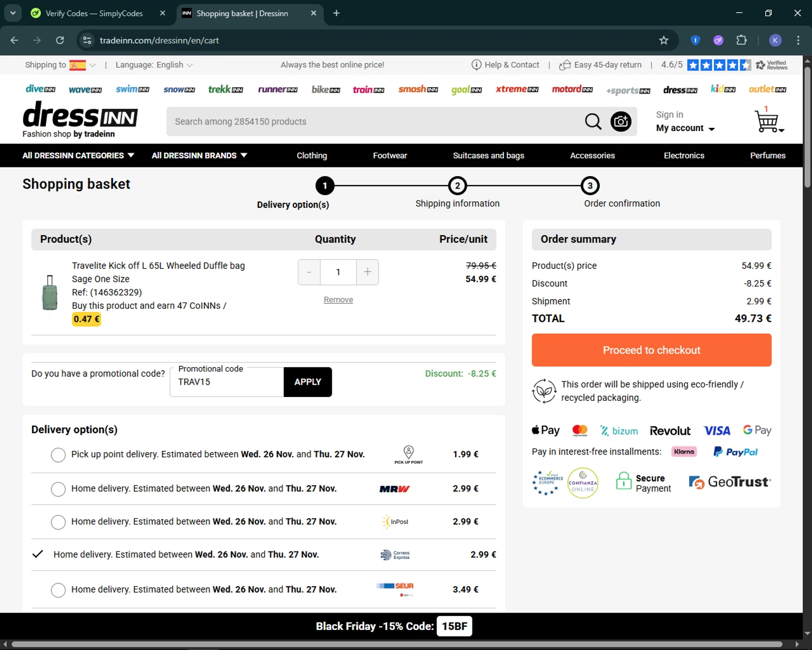Open runnerinn store logo
This screenshot has height=650, width=812.
pyautogui.click(x=278, y=89)
